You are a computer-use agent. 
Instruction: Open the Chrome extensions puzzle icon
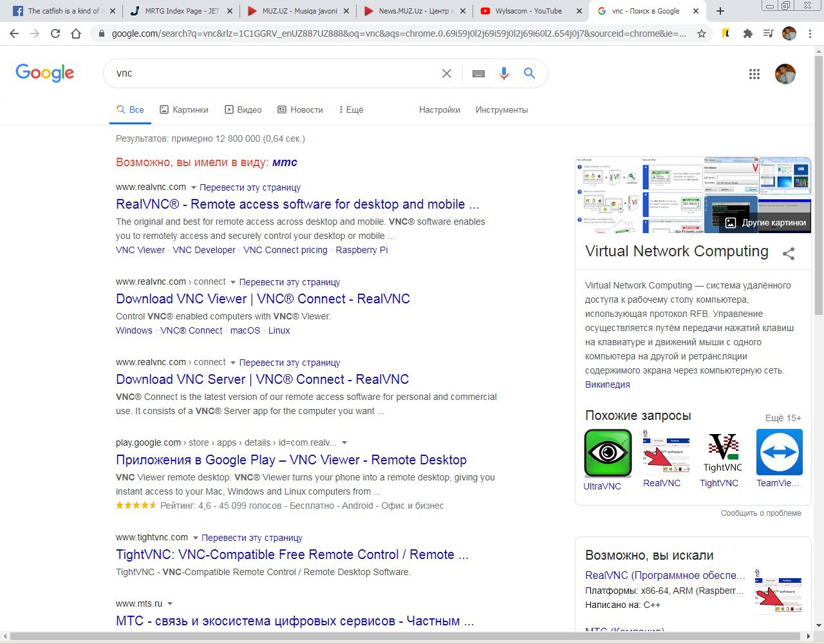tap(747, 33)
